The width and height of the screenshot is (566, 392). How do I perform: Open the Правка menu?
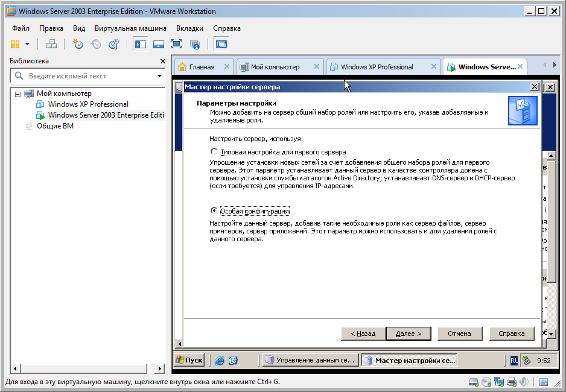(51, 28)
